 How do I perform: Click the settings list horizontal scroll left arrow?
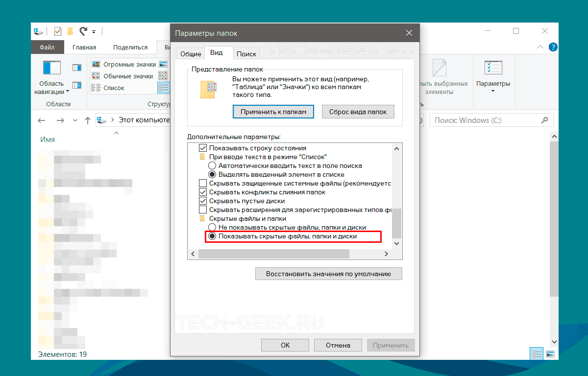pyautogui.click(x=193, y=254)
